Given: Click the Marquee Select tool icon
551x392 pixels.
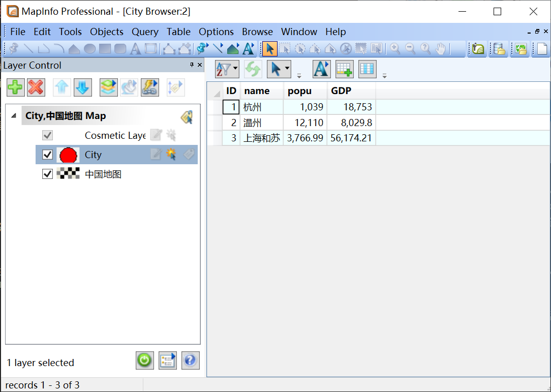Looking at the screenshot, I should pyautogui.click(x=285, y=48).
